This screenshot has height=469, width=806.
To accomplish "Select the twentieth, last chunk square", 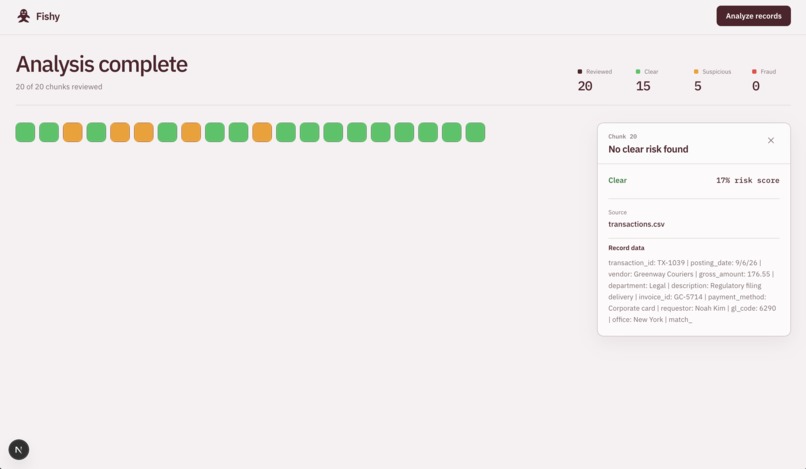I will click(x=475, y=132).
